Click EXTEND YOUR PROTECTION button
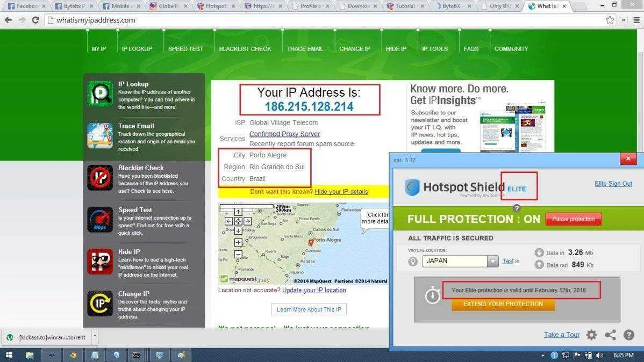 (503, 304)
